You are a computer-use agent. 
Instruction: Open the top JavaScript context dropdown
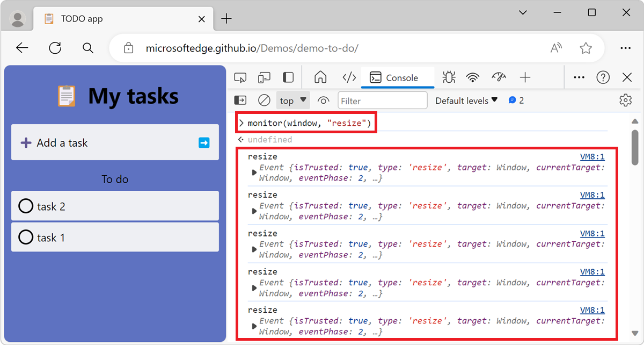pyautogui.click(x=293, y=100)
